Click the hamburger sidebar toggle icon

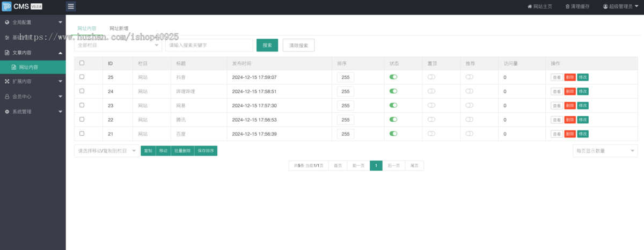point(71,6)
